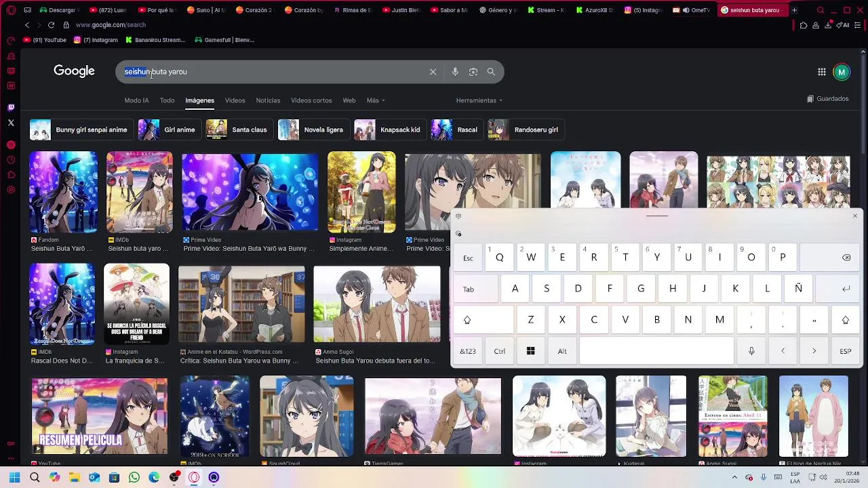Show hidden system tray icons chevron

pos(734,478)
